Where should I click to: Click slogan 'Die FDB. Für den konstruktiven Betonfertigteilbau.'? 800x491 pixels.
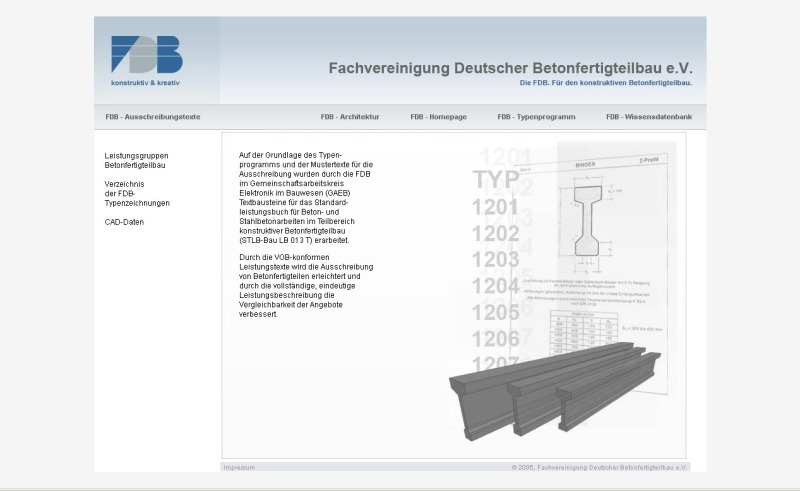point(606,83)
